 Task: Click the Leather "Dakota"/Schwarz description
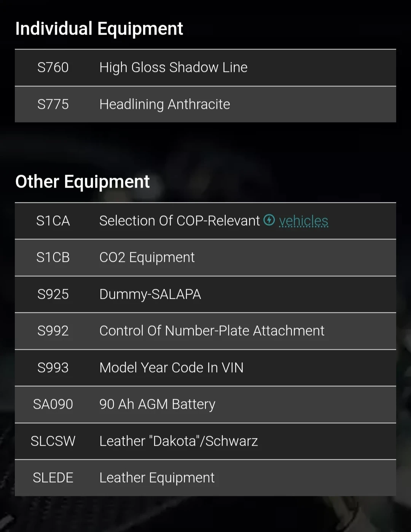(178, 441)
